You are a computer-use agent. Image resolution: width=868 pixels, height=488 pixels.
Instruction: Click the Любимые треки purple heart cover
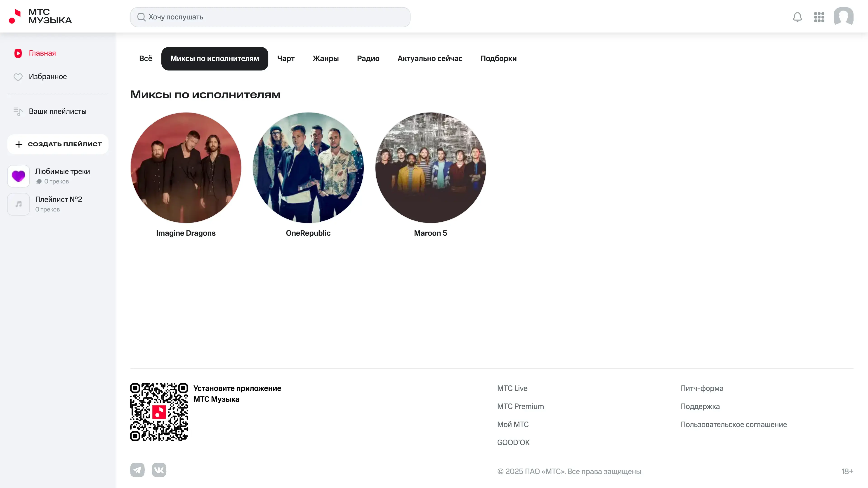click(19, 176)
